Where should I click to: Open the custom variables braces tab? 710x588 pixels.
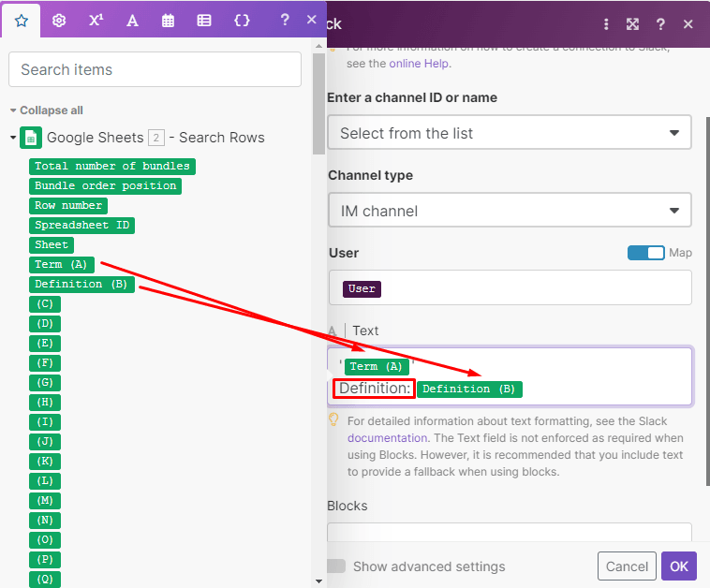coord(242,21)
